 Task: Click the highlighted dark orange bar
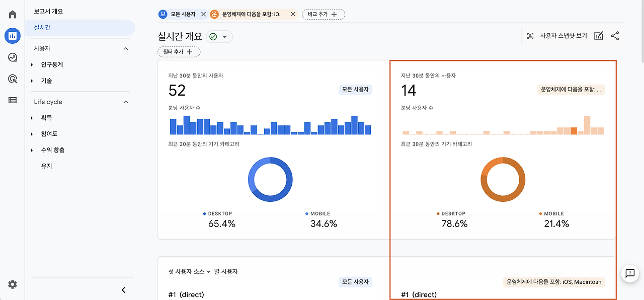pyautogui.click(x=574, y=131)
